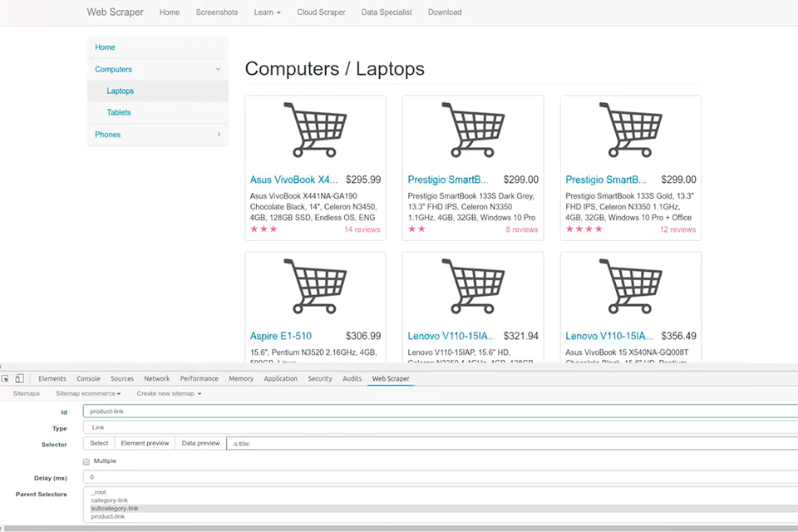Click the Id input field with product-link
This screenshot has height=532, width=798.
coord(441,411)
